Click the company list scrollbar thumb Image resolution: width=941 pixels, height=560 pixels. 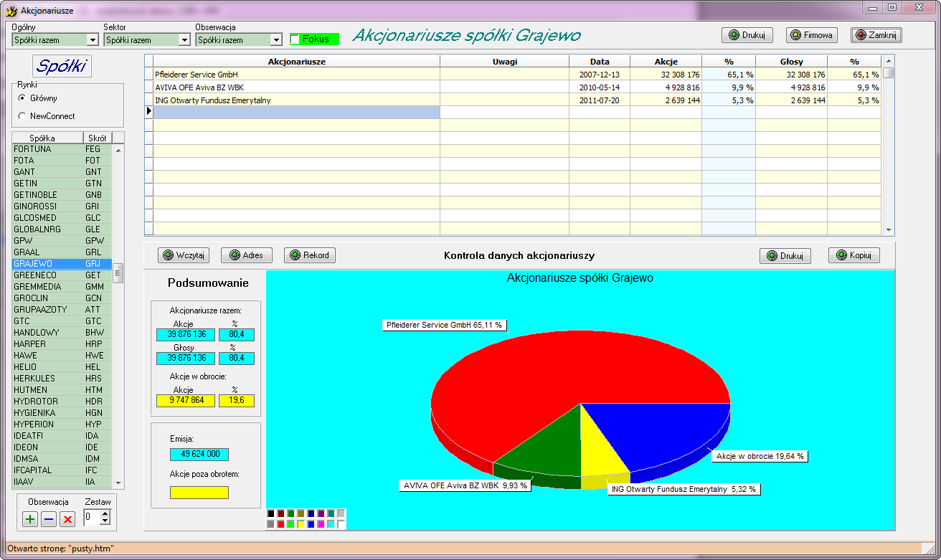(x=118, y=273)
